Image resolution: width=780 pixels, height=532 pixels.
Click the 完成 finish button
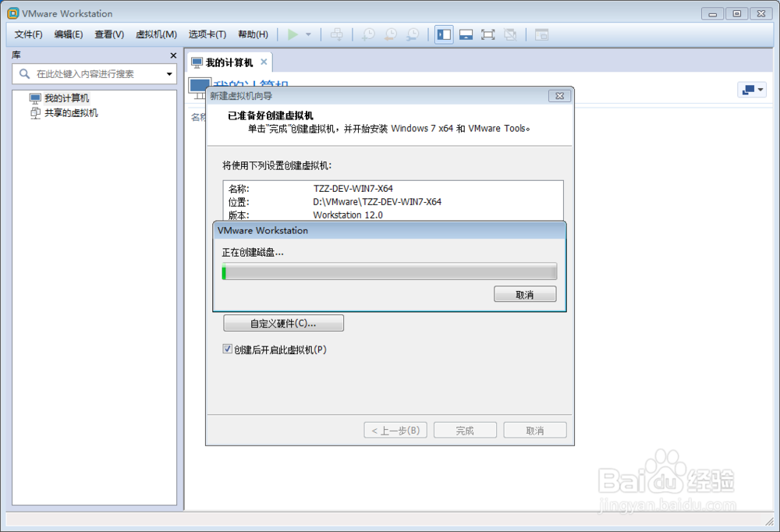pyautogui.click(x=465, y=430)
